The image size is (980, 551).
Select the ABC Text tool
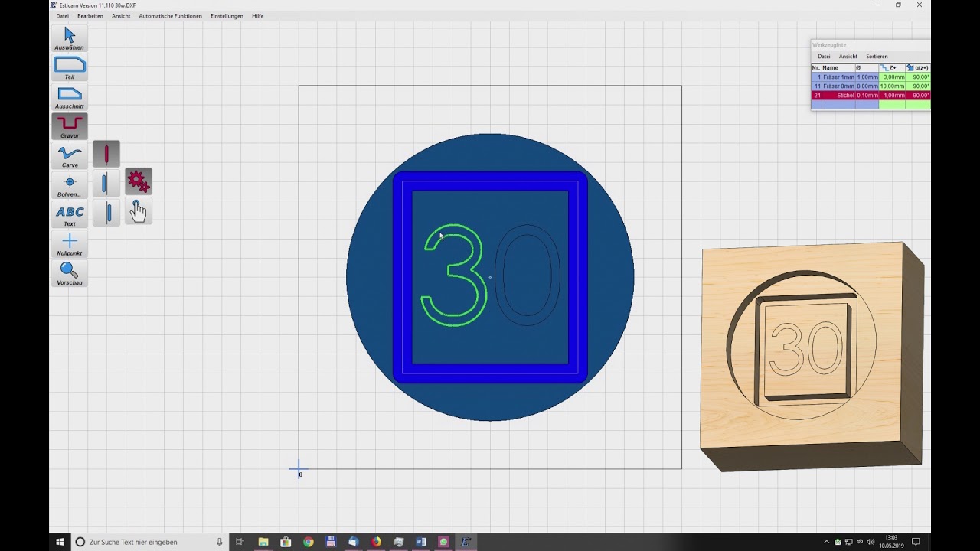70,215
